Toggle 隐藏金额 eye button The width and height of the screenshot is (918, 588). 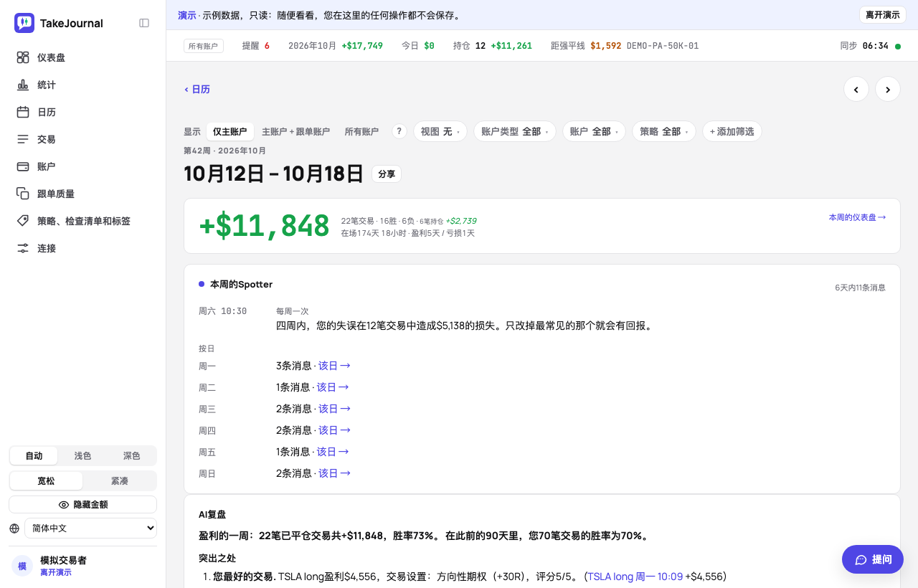tap(82, 505)
